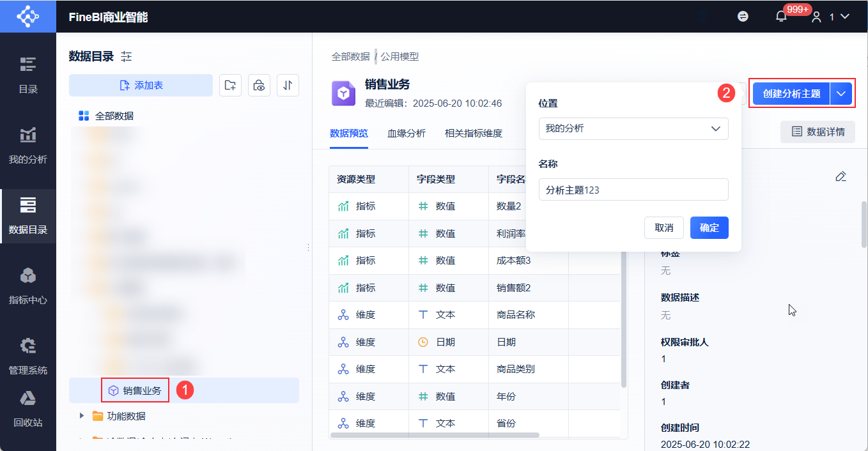
Task: Click the folder visibility eye icon
Action: (259, 85)
